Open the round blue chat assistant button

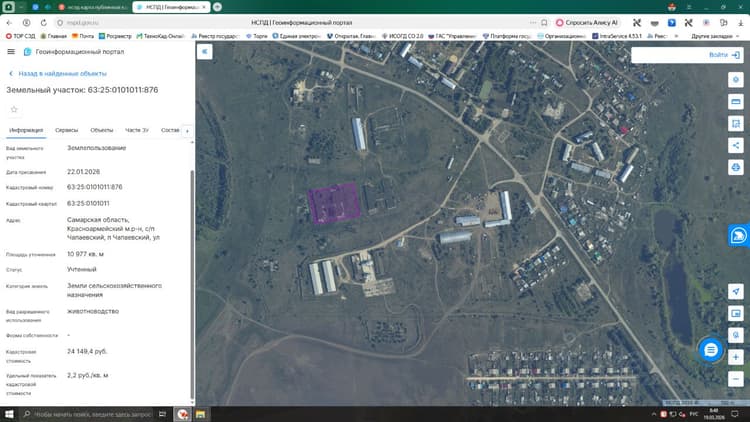click(x=711, y=350)
